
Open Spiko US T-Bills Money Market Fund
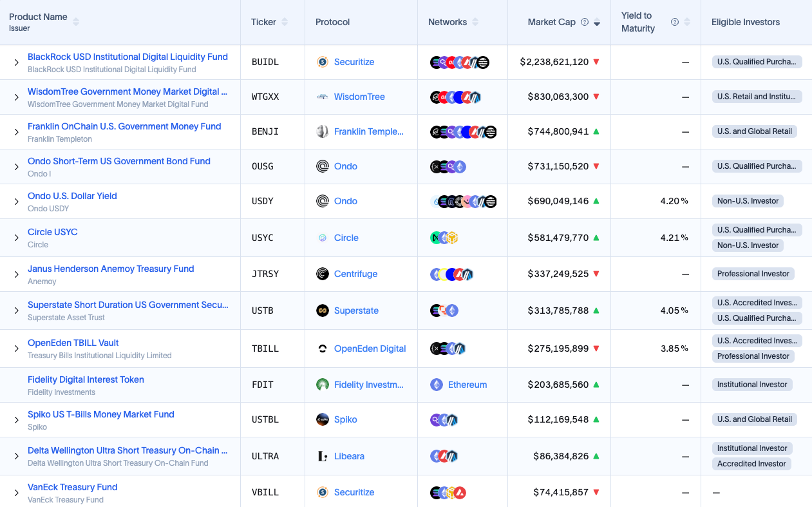click(101, 414)
